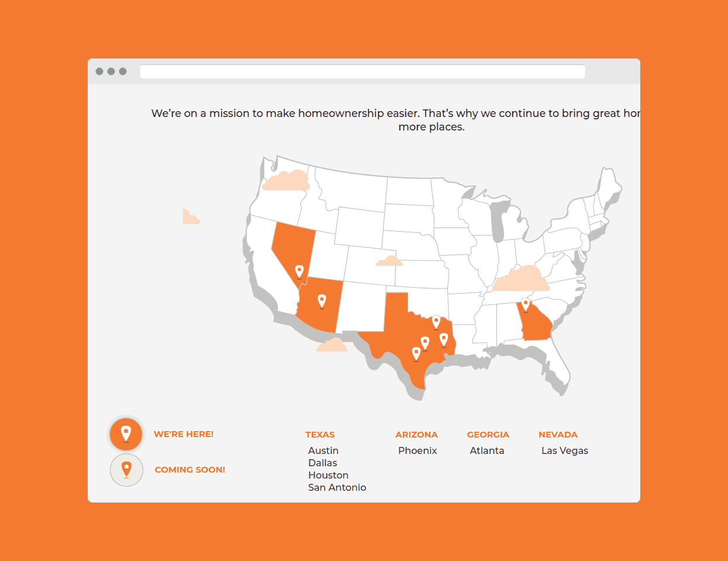
Task: Open the Atlanta link under Georgia
Action: click(x=487, y=450)
